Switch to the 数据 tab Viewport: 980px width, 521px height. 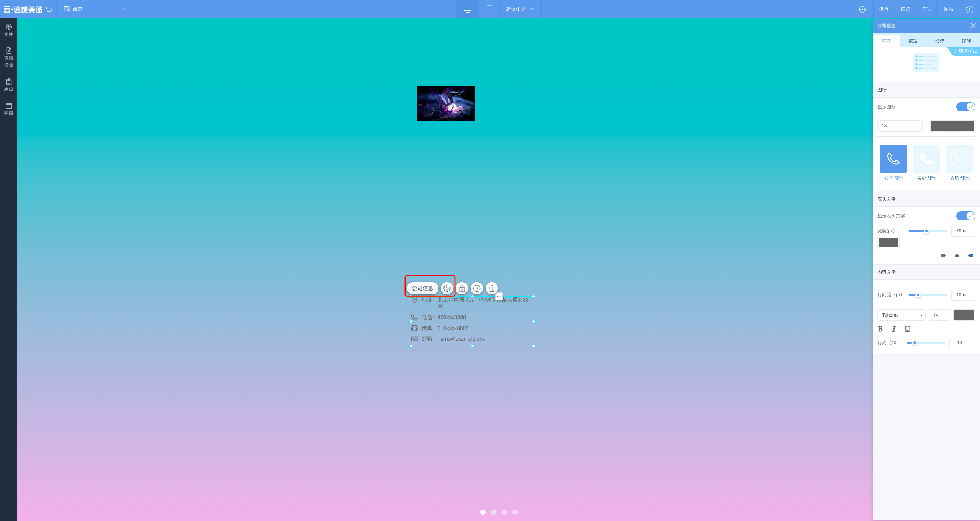tap(913, 41)
